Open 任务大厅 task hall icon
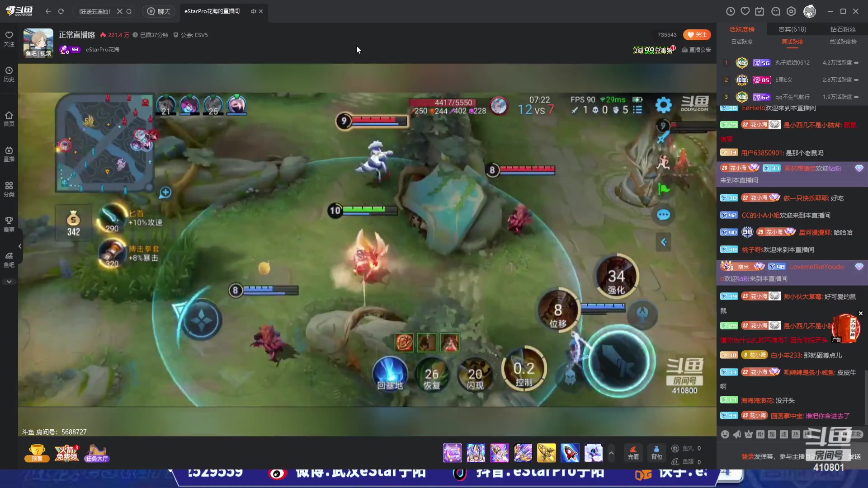This screenshot has width=868, height=488. 97,453
